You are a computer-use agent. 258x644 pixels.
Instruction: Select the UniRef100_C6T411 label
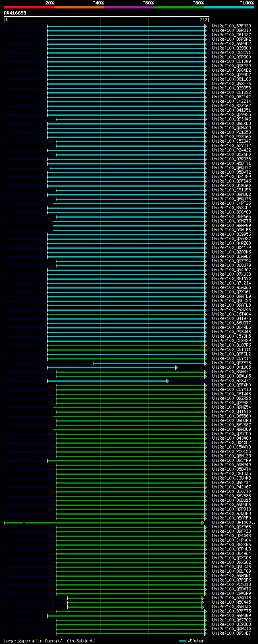click(231, 349)
